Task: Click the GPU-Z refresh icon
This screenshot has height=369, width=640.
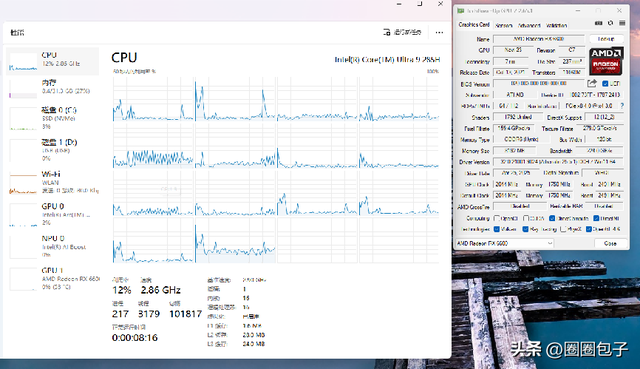Action: pyautogui.click(x=611, y=23)
